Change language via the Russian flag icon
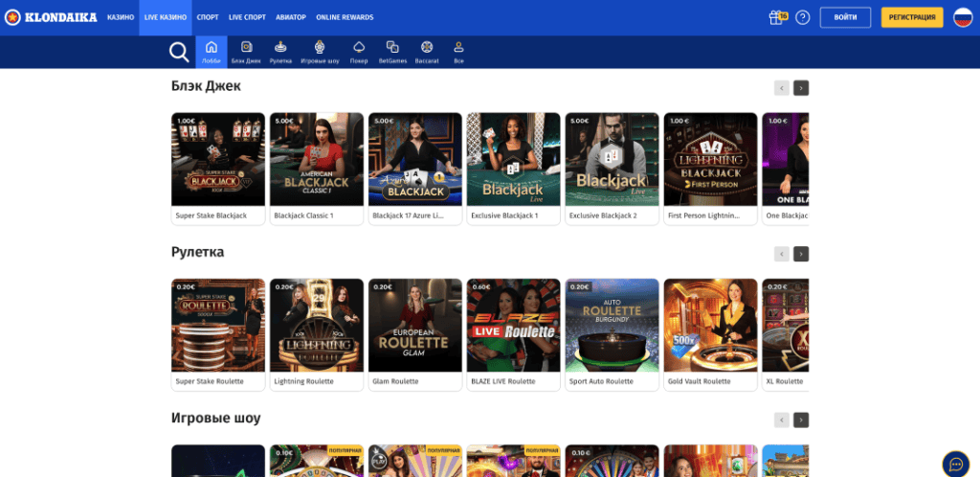 click(963, 17)
